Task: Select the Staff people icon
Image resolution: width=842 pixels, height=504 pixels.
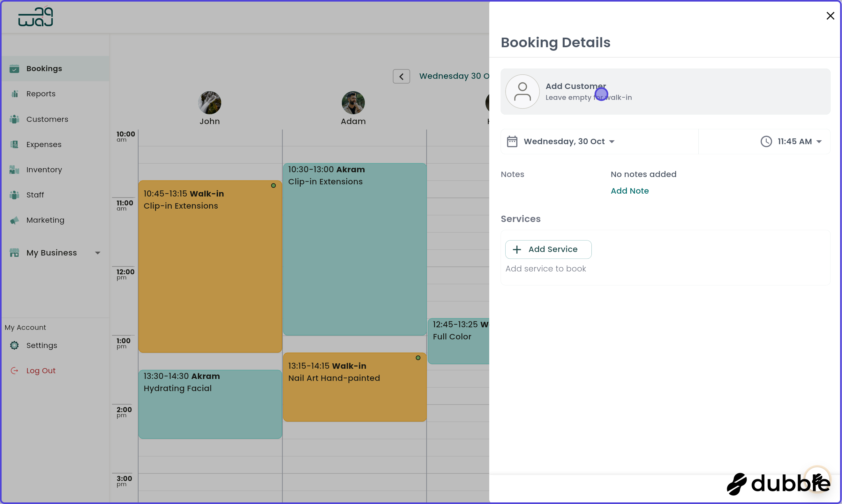Action: pyautogui.click(x=14, y=195)
